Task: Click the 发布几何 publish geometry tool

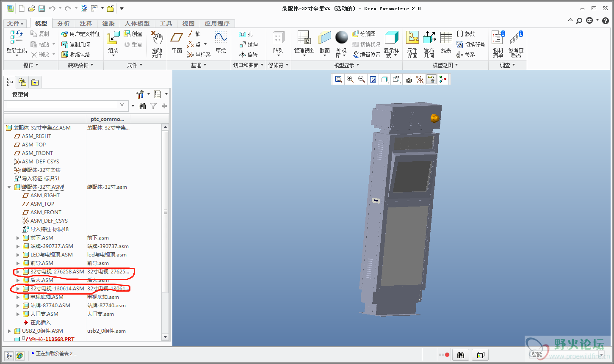Action: click(x=429, y=44)
